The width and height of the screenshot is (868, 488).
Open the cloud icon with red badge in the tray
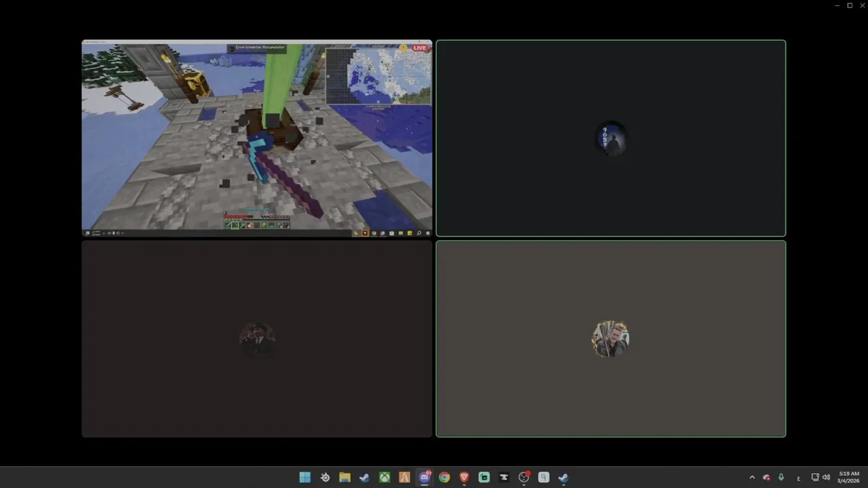(x=766, y=477)
